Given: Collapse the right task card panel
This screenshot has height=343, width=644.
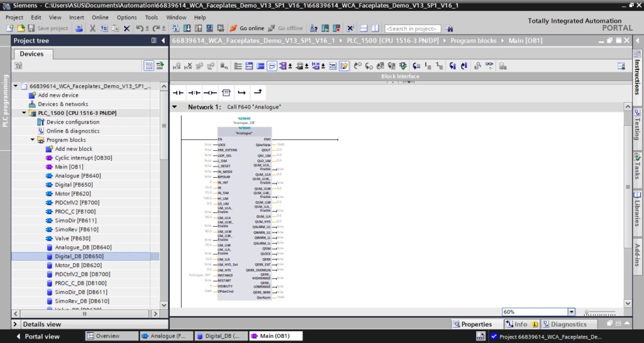Looking at the screenshot, I should point(638,41).
